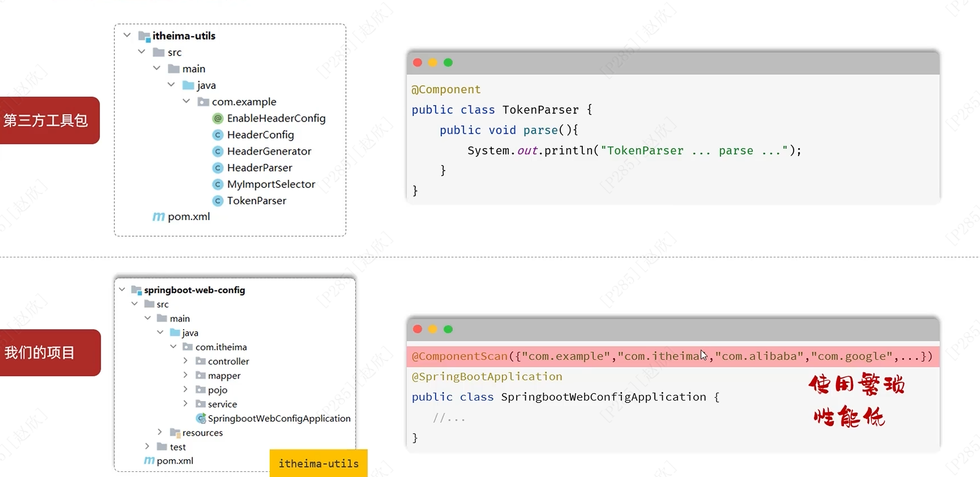Click the HeaderConfig class icon
980x477 pixels.
[x=218, y=135]
